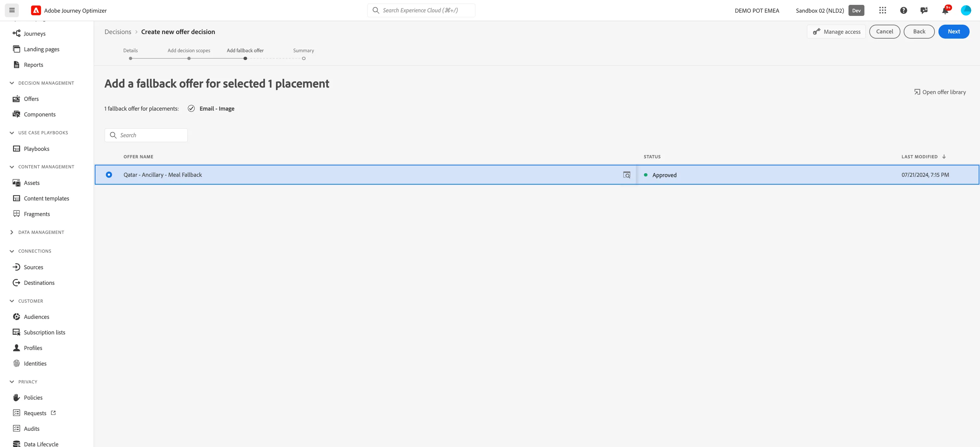The width and height of the screenshot is (980, 447).
Task: Select the Qatar - Ancillary - Meal Fallback radio button
Action: point(109,175)
